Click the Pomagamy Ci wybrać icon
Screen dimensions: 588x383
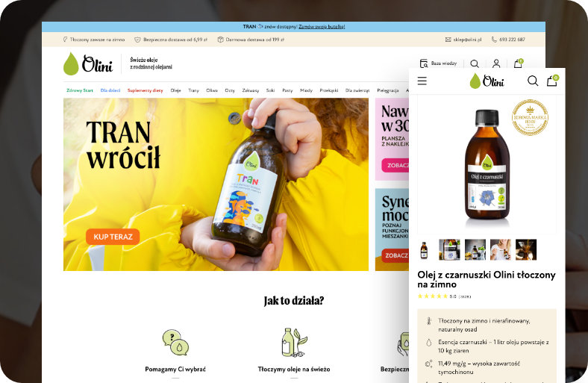point(175,343)
